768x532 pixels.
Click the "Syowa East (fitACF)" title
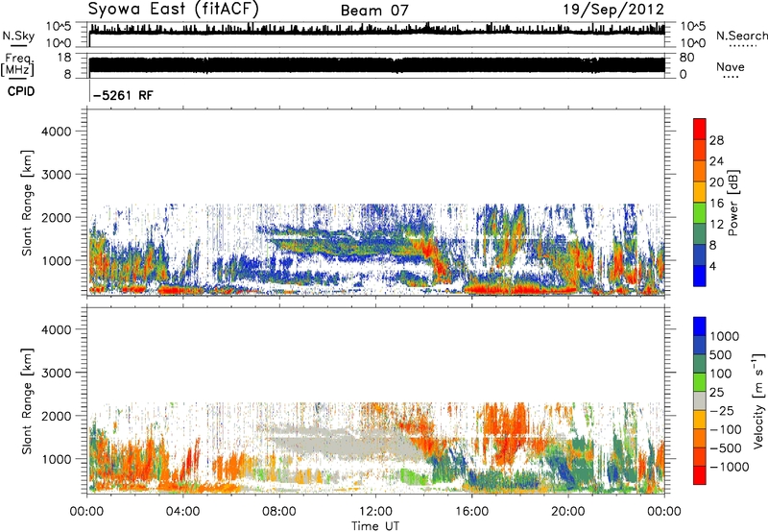pos(174,10)
